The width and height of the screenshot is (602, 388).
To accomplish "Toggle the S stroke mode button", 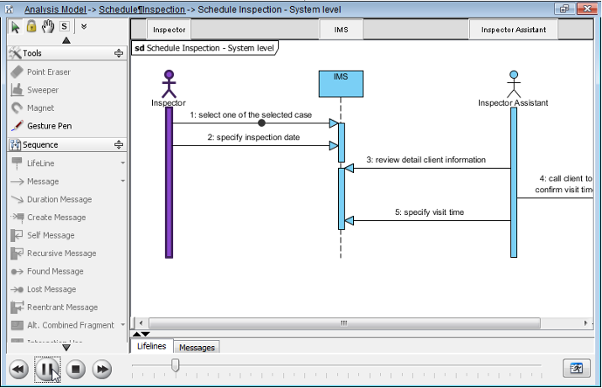I will click(x=64, y=26).
